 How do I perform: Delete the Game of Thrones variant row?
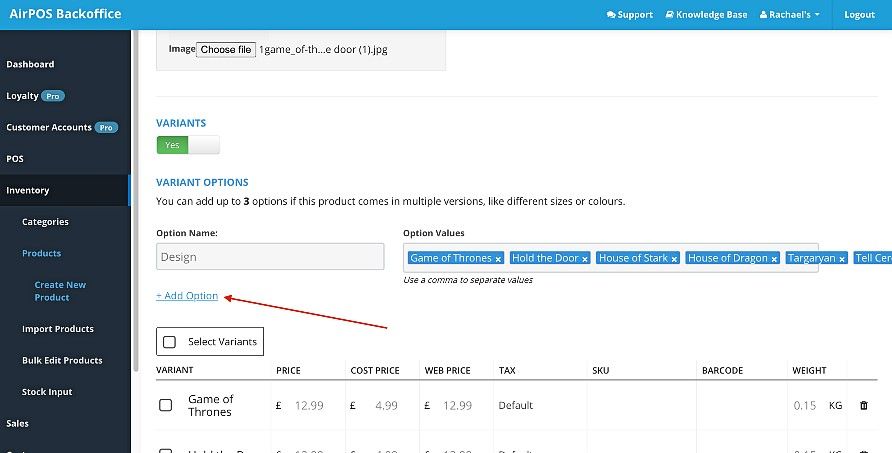point(864,406)
